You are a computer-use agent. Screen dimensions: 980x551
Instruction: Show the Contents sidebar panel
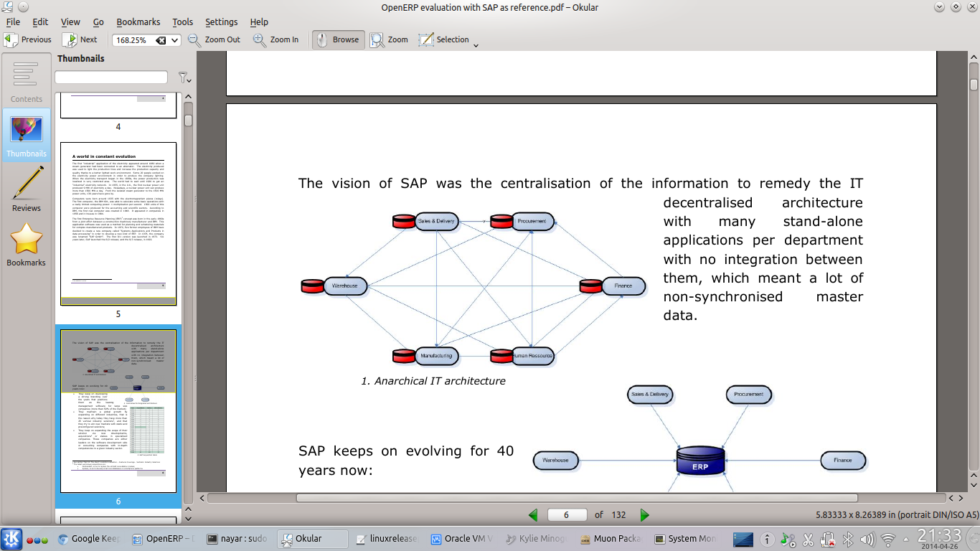[26, 80]
